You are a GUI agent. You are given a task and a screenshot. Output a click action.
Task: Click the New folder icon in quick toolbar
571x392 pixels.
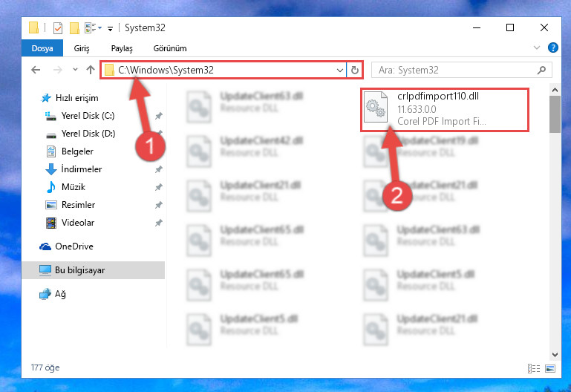click(x=74, y=28)
